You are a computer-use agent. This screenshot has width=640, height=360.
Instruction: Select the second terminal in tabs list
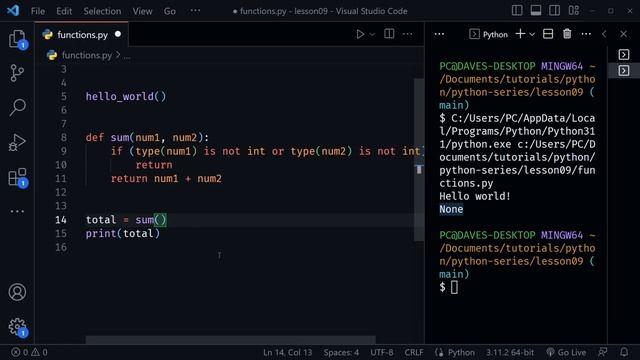coord(624,71)
